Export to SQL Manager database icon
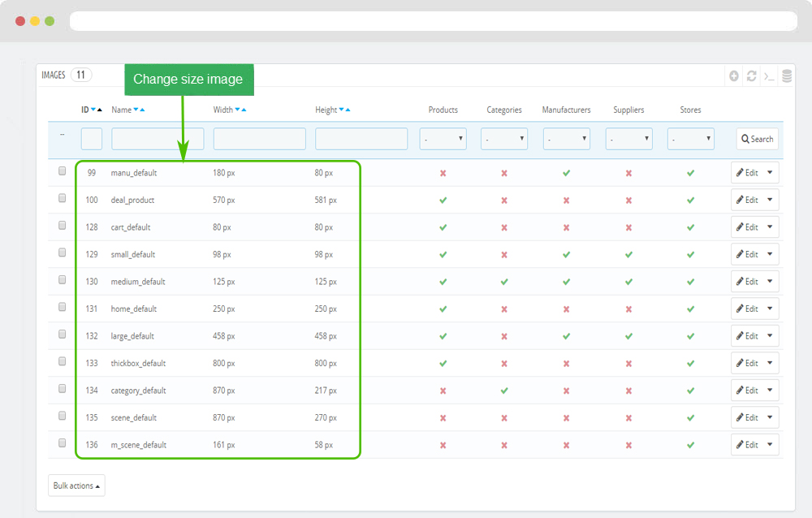The image size is (812, 518). (787, 76)
